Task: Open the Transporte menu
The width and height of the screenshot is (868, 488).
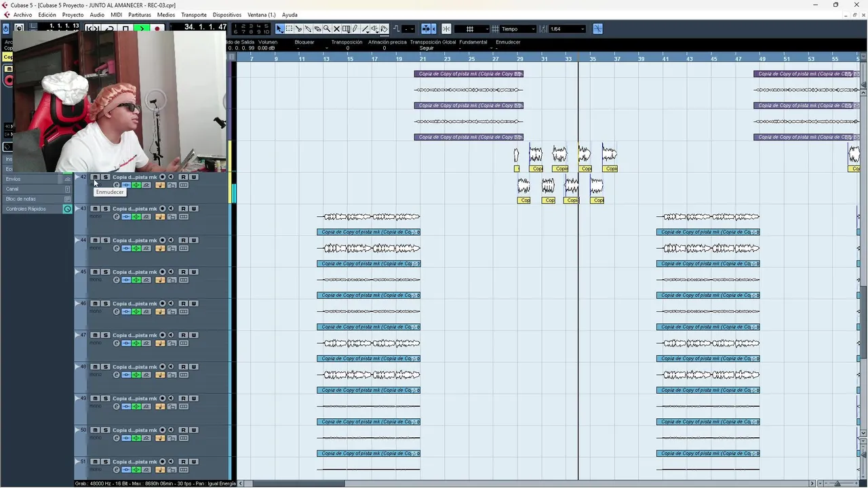Action: click(194, 15)
